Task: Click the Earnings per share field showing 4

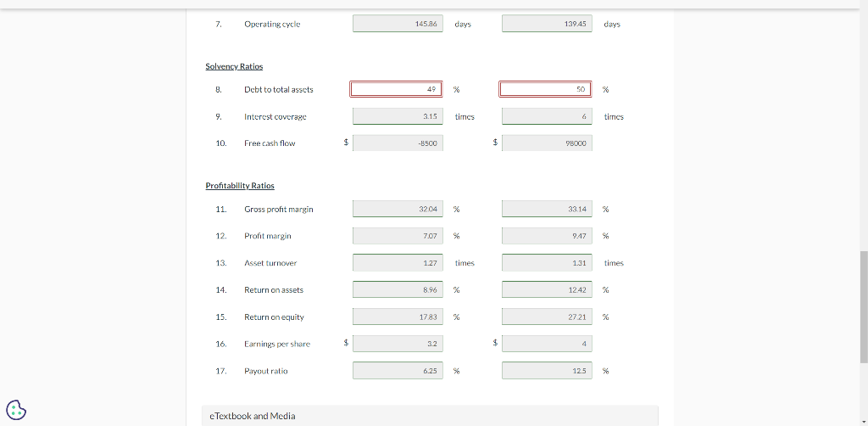Action: point(547,344)
